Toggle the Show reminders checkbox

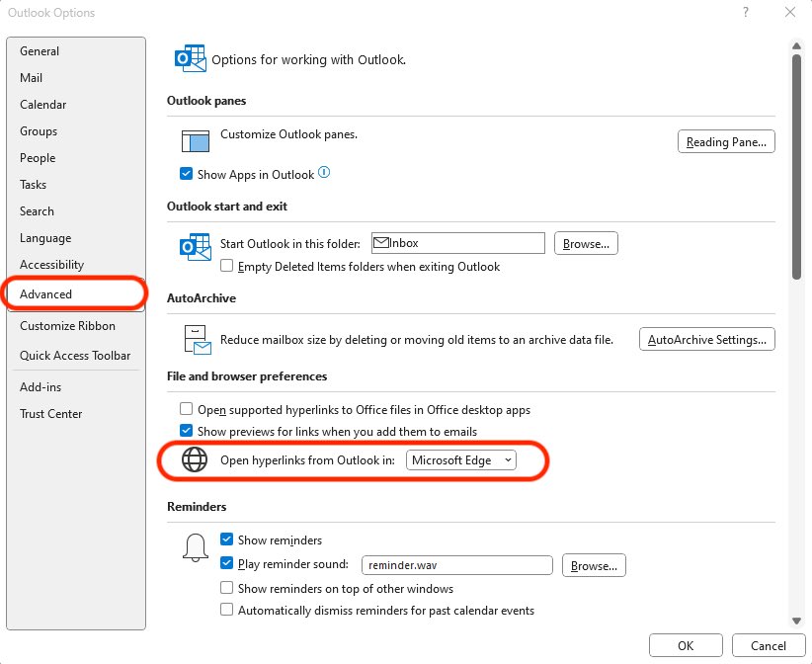point(226,539)
